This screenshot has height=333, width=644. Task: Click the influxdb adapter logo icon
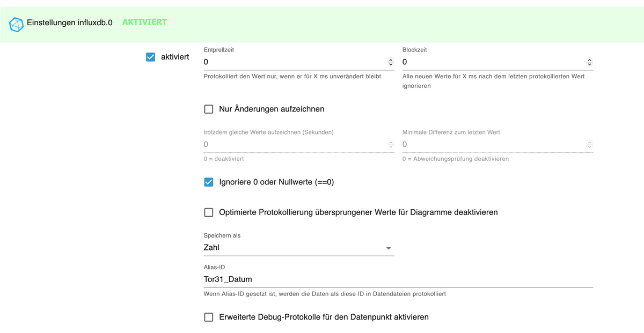click(x=17, y=24)
